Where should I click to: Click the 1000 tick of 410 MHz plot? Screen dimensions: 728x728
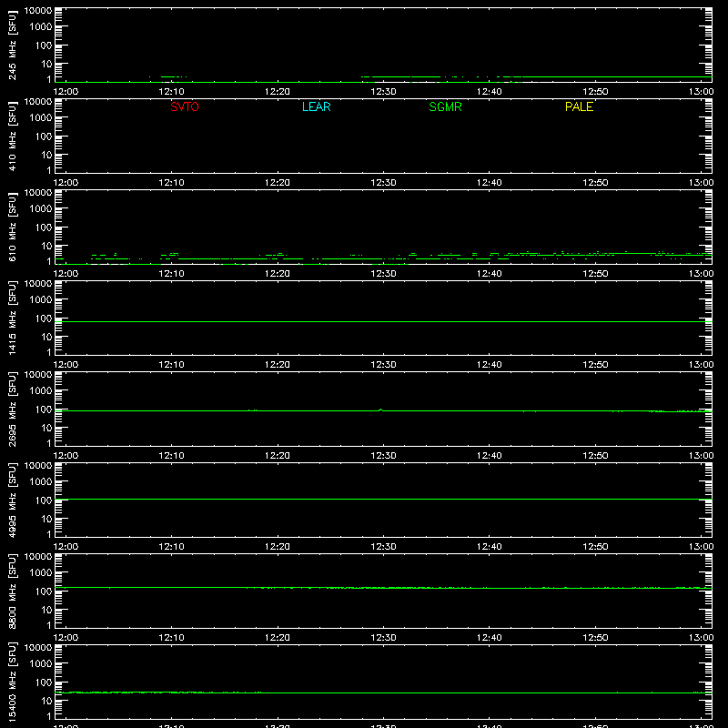[x=41, y=118]
